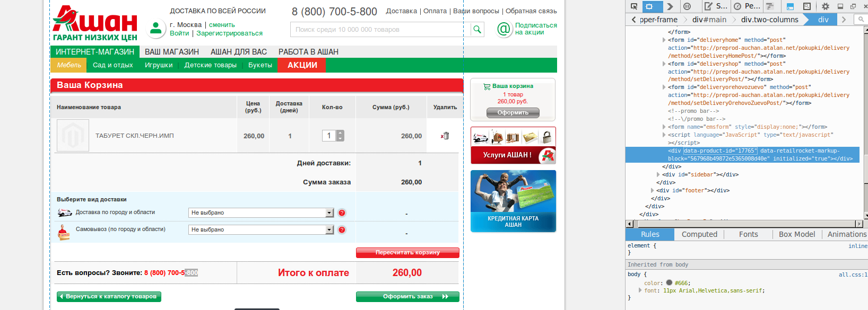The width and height of the screenshot is (868, 310).
Task: Expand the form#deliveryshop node
Action: point(664,64)
